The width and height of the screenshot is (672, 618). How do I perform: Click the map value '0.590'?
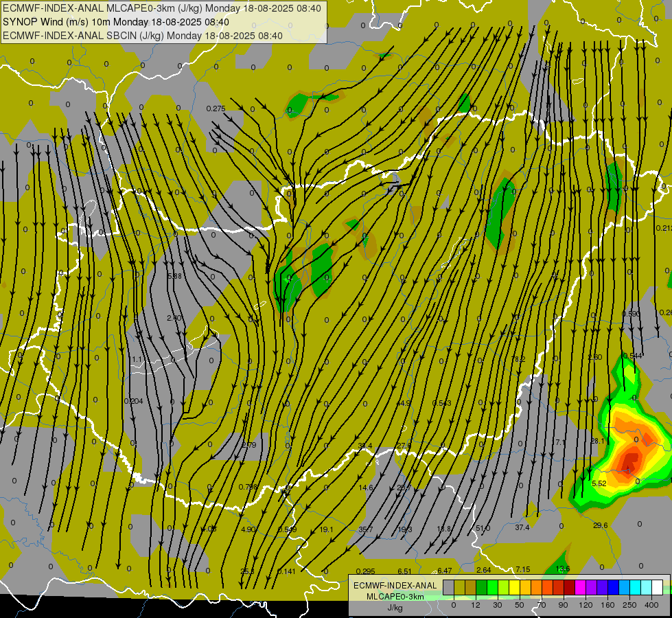click(x=631, y=314)
